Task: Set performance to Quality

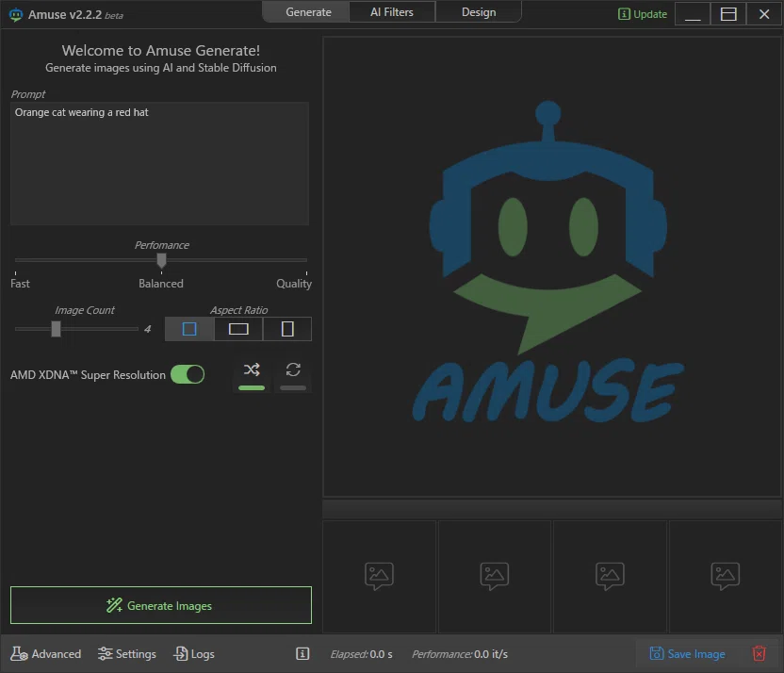Action: click(294, 284)
